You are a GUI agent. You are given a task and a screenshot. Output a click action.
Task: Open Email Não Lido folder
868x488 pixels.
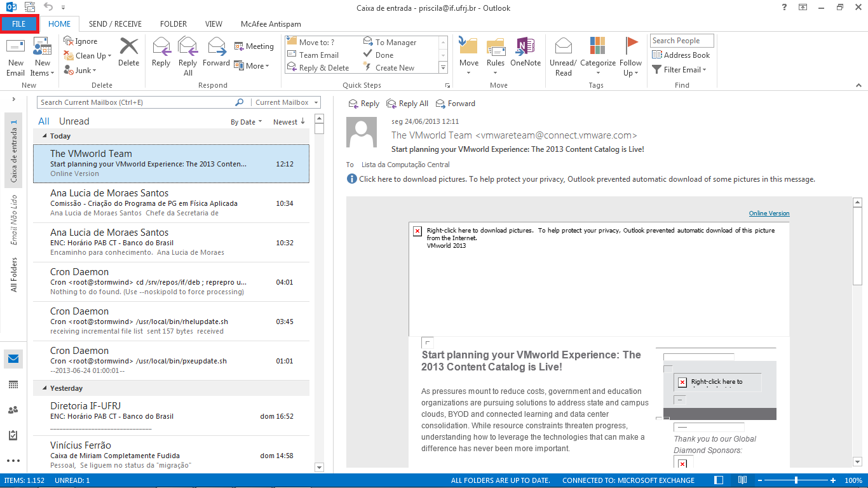[13, 220]
